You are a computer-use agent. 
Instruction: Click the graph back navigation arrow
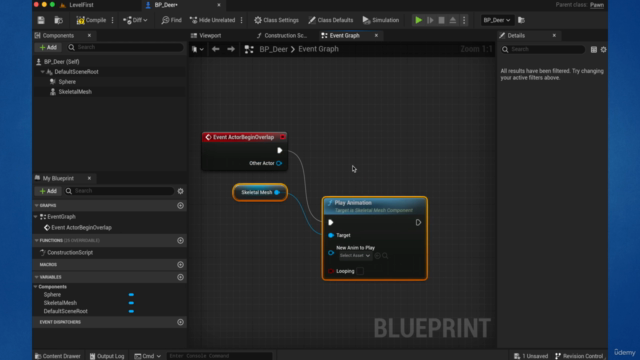[216, 49]
